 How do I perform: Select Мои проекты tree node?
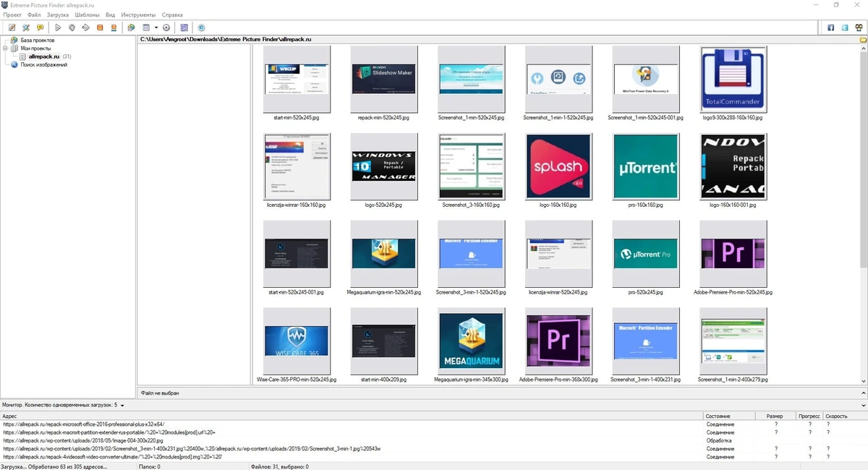tap(35, 48)
